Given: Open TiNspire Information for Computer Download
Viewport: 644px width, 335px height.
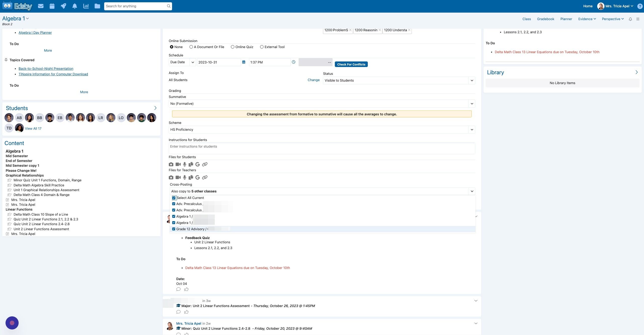Looking at the screenshot, I should pos(53,74).
